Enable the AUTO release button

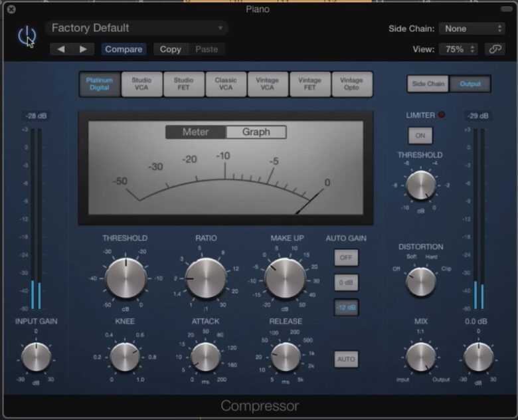pyautogui.click(x=346, y=359)
